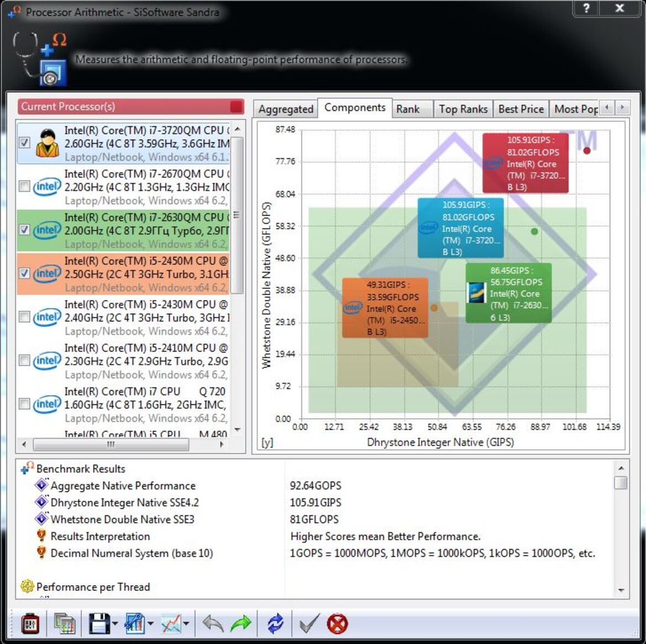Click the gear icon beside Performance per Thread
The height and width of the screenshot is (644, 646).
[27, 587]
